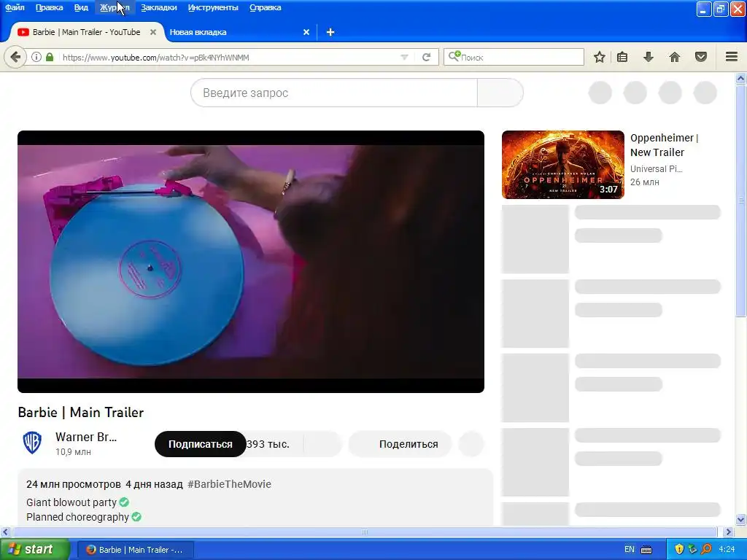Screen dimensions: 747x560
Task: Click the #BarbieTheMovie hashtag link
Action: tap(229, 484)
